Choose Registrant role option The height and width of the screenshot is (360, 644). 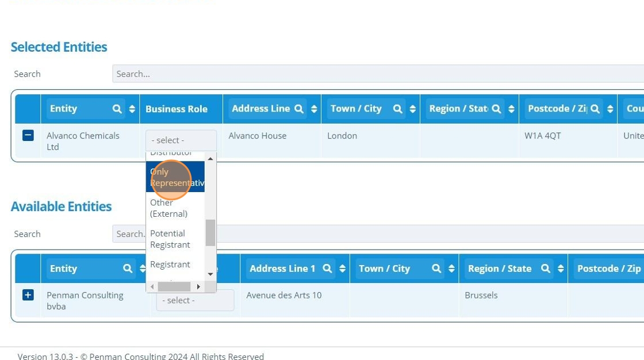175,264
